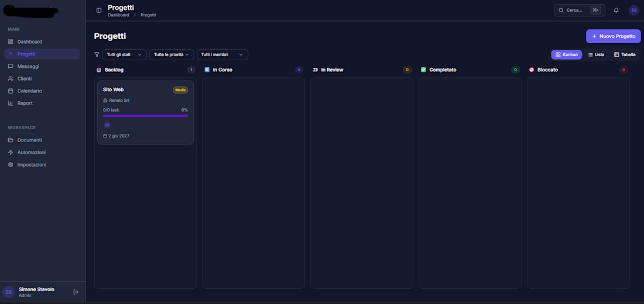
Task: Switch to Lista view
Action: [595, 54]
